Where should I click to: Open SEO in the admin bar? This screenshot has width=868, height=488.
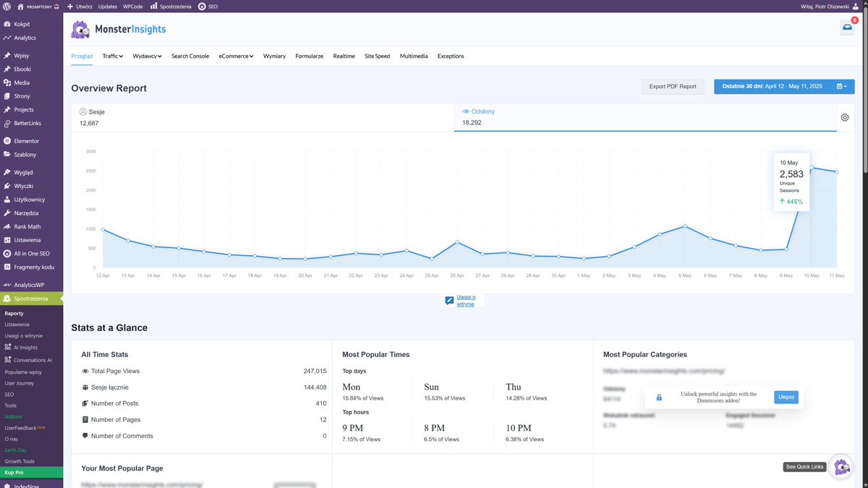pyautogui.click(x=208, y=6)
